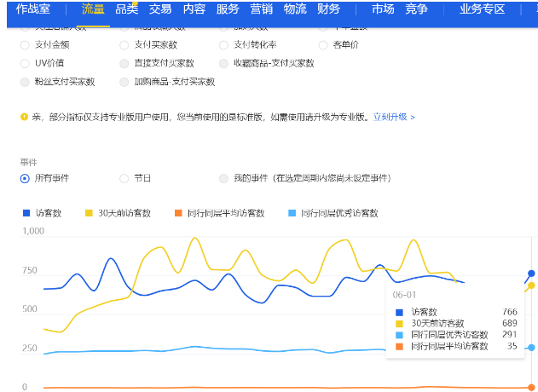Click the tooltip value 291
The image size is (538, 392).
point(510,334)
